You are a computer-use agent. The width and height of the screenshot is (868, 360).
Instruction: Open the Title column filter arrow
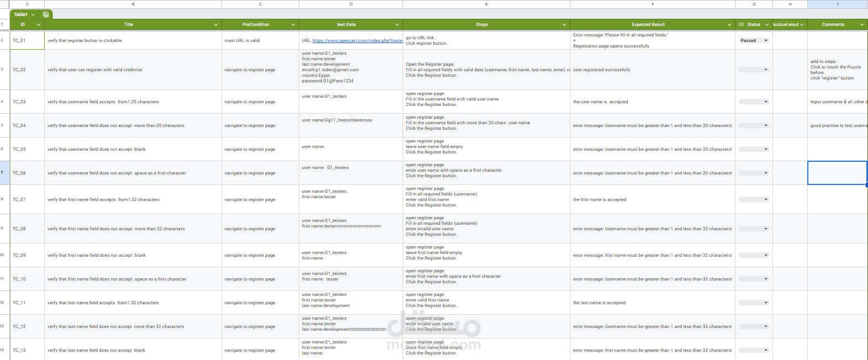pos(216,24)
